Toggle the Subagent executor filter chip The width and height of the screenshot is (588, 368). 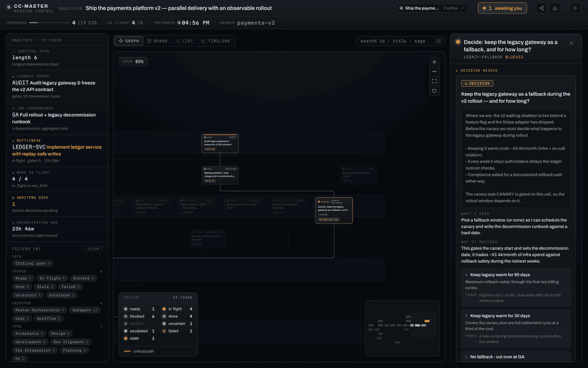pyautogui.click(x=84, y=310)
